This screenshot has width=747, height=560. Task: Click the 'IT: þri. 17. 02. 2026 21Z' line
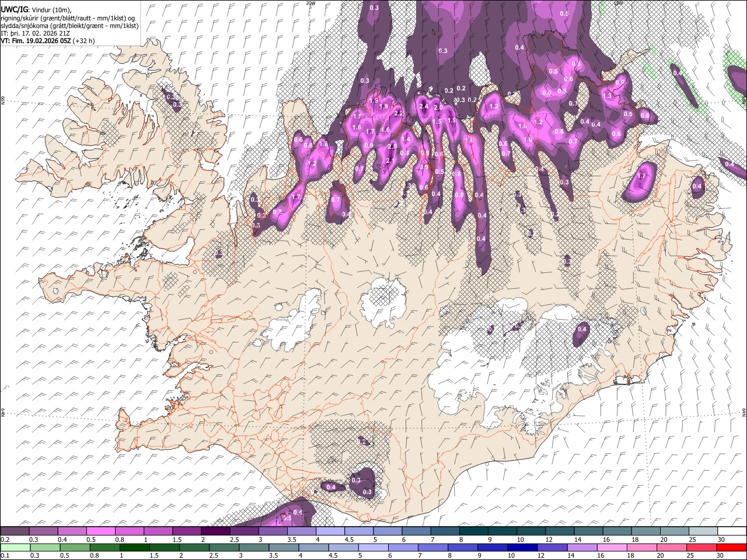click(35, 33)
